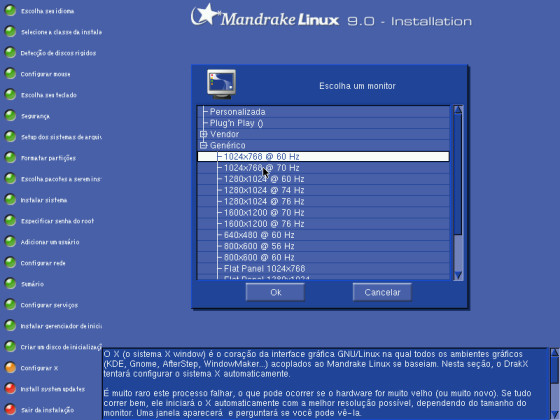Click the red light beside Sair da instalação

tap(10, 410)
